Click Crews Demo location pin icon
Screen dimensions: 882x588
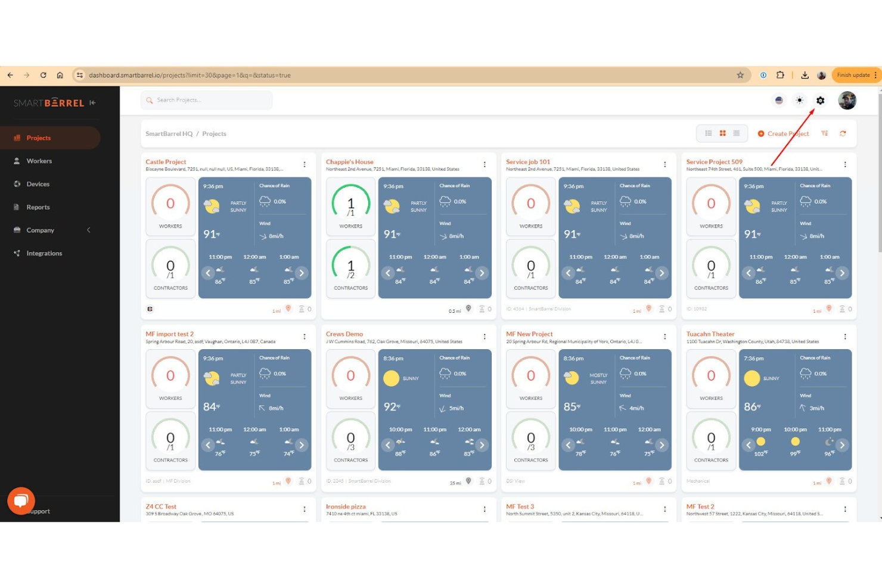pos(468,481)
